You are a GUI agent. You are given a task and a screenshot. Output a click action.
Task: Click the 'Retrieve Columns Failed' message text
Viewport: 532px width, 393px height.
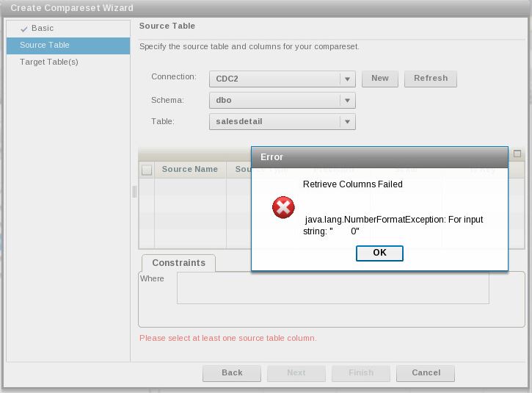pyautogui.click(x=352, y=184)
